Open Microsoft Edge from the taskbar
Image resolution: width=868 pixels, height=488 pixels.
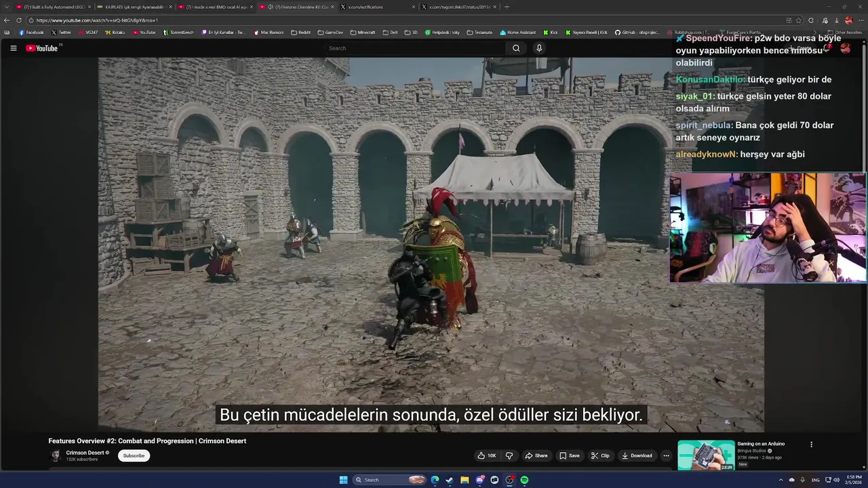pyautogui.click(x=435, y=480)
